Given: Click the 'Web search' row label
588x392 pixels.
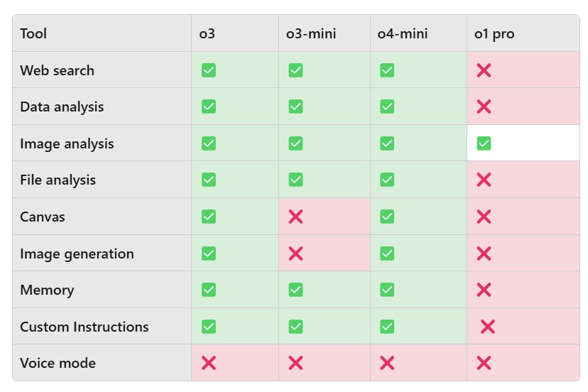Looking at the screenshot, I should 57,70.
